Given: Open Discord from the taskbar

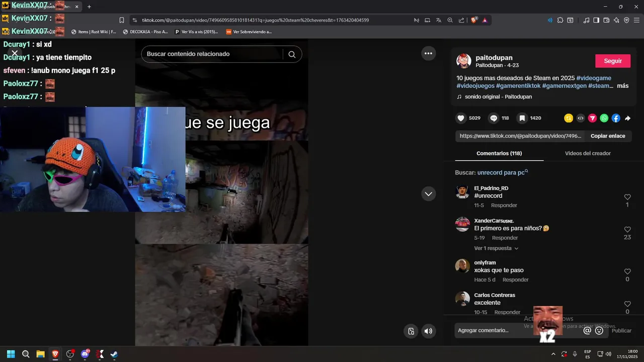Looking at the screenshot, I should tap(85, 354).
